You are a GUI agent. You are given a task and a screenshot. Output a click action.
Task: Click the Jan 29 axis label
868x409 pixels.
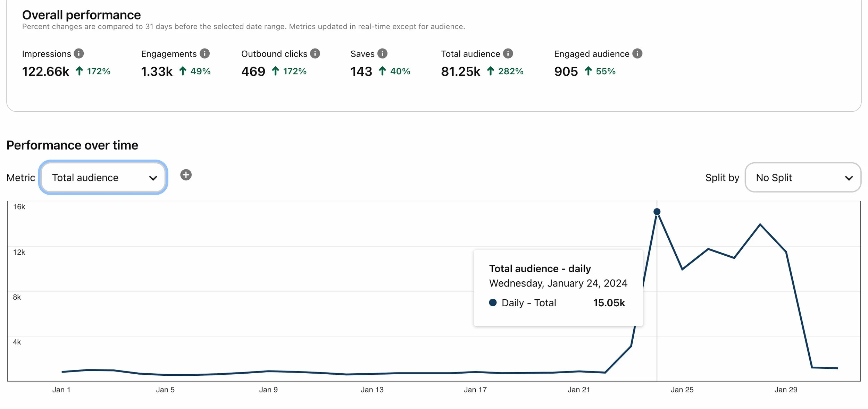786,390
